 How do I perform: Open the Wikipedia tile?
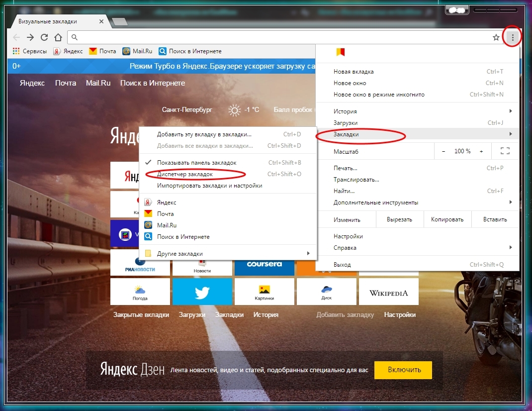tap(388, 292)
